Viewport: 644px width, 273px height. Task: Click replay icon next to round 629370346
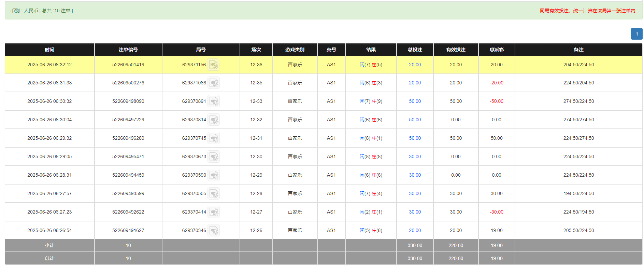[214, 231]
